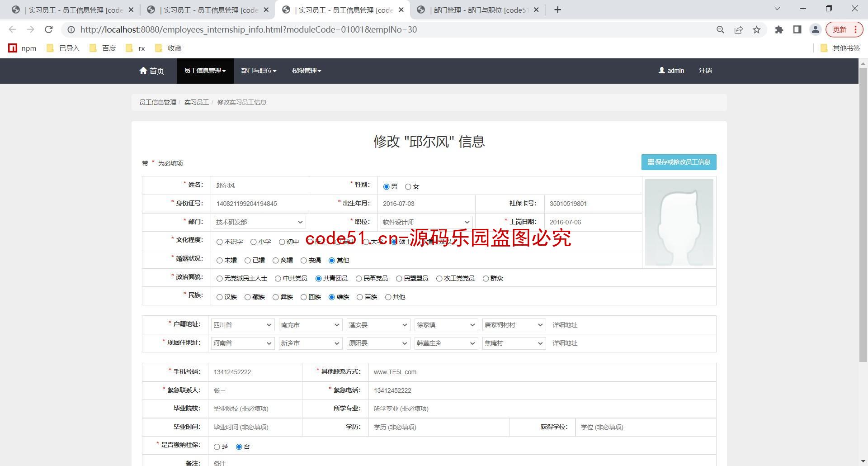Focus the 手机号码 input field
The image size is (868, 466).
coord(255,372)
